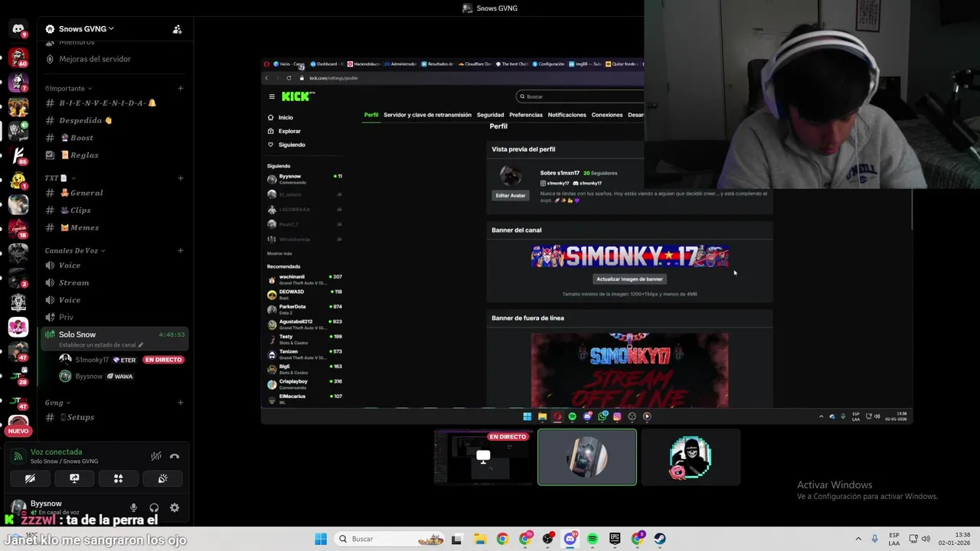Select Solo Snow voice channel

(x=113, y=338)
